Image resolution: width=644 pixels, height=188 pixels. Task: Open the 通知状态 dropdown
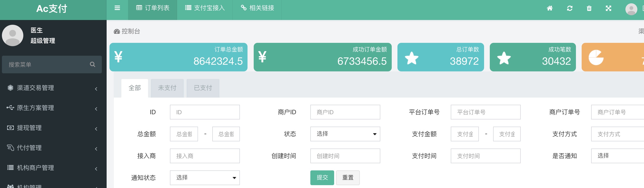pos(205,178)
